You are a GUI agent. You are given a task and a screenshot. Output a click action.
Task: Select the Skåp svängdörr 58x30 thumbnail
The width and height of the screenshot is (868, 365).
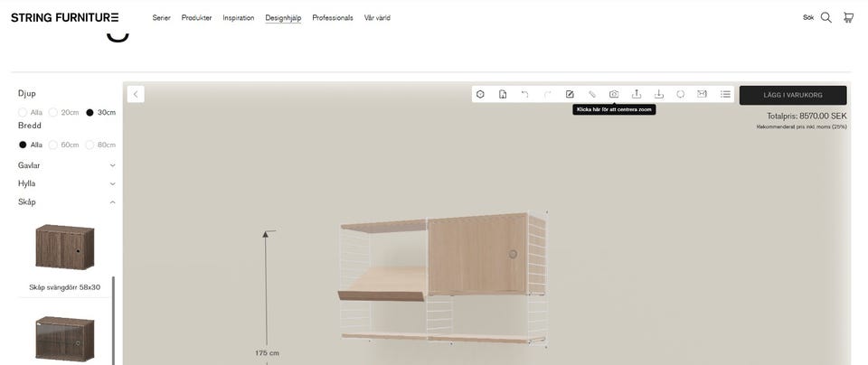tap(65, 247)
